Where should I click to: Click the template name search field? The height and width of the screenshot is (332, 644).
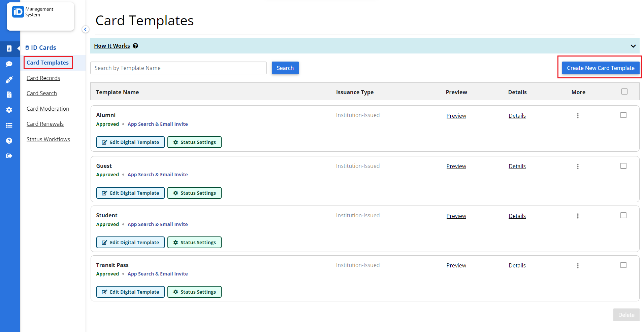pos(178,68)
